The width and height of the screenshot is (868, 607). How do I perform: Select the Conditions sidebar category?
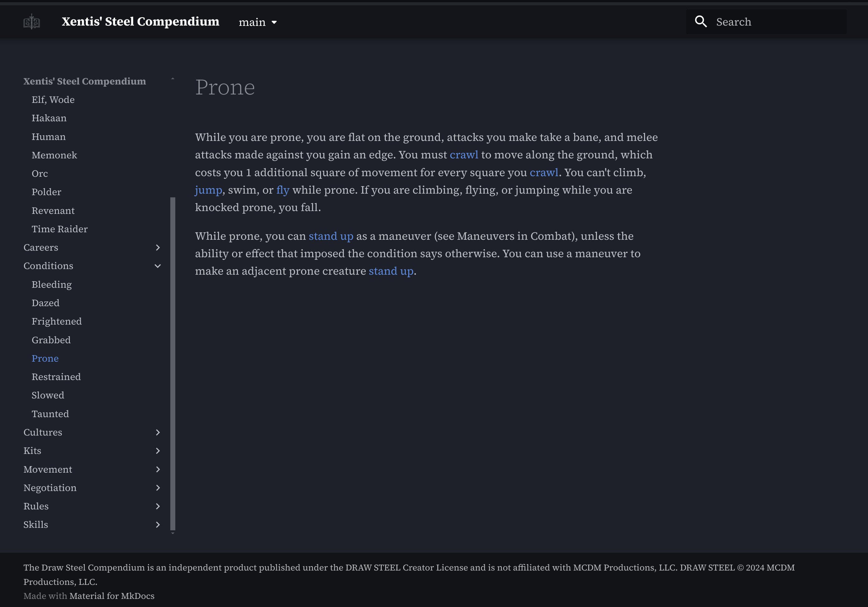pos(48,266)
